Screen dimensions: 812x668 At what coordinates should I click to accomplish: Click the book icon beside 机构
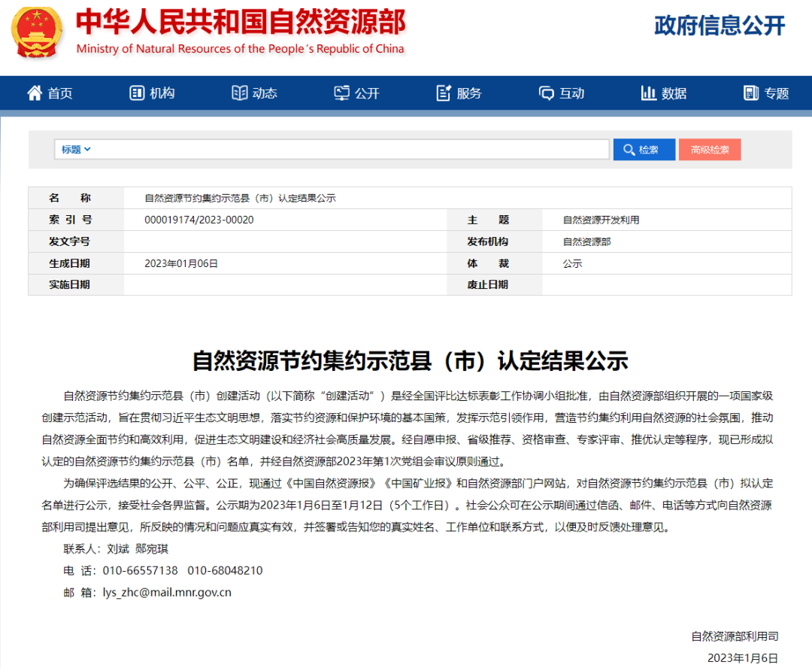click(x=136, y=93)
